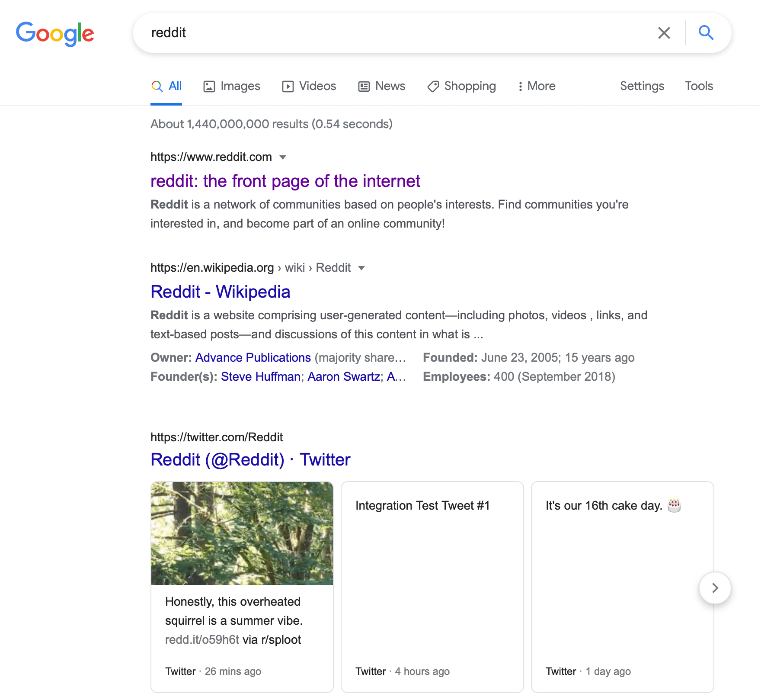Select the Images search icon
Viewport: 761px width, 700px height.
point(209,86)
